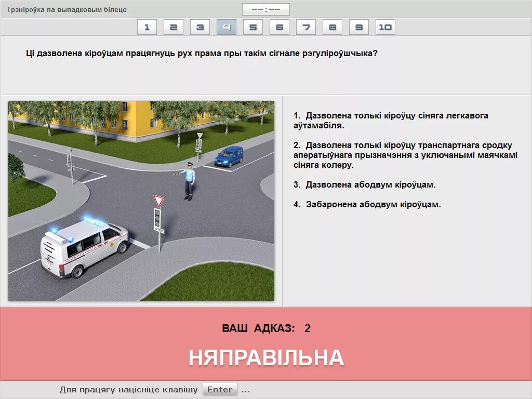Choose answer 4 'Забаронена абодвум кіроўцам'
The width and height of the screenshot is (532, 399).
[x=367, y=205]
